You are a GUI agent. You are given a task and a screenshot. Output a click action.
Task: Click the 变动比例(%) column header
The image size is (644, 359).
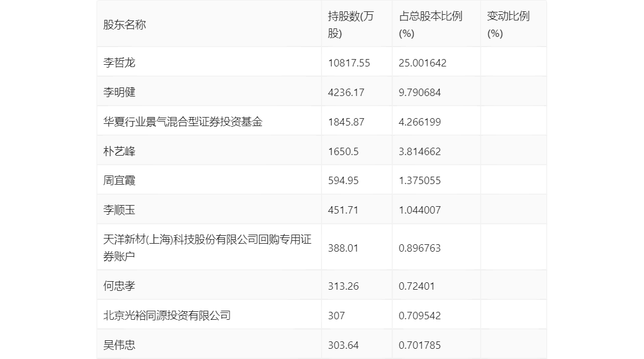[x=508, y=25]
